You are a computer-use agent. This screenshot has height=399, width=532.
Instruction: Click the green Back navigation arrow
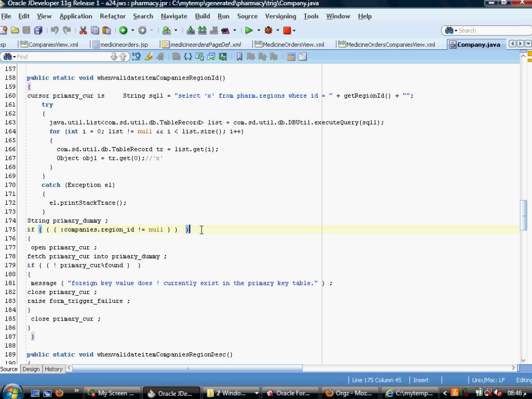coord(123,31)
